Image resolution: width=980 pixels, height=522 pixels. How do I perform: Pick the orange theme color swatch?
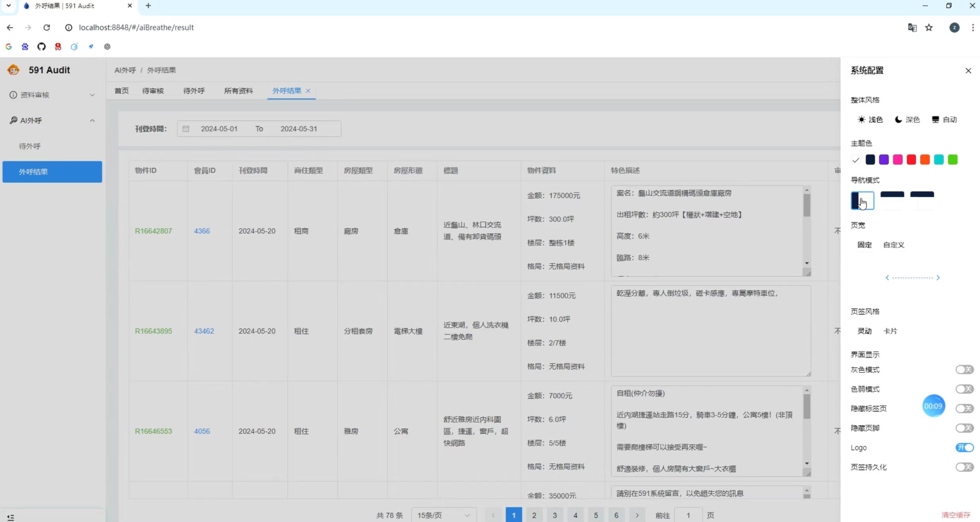[925, 159]
